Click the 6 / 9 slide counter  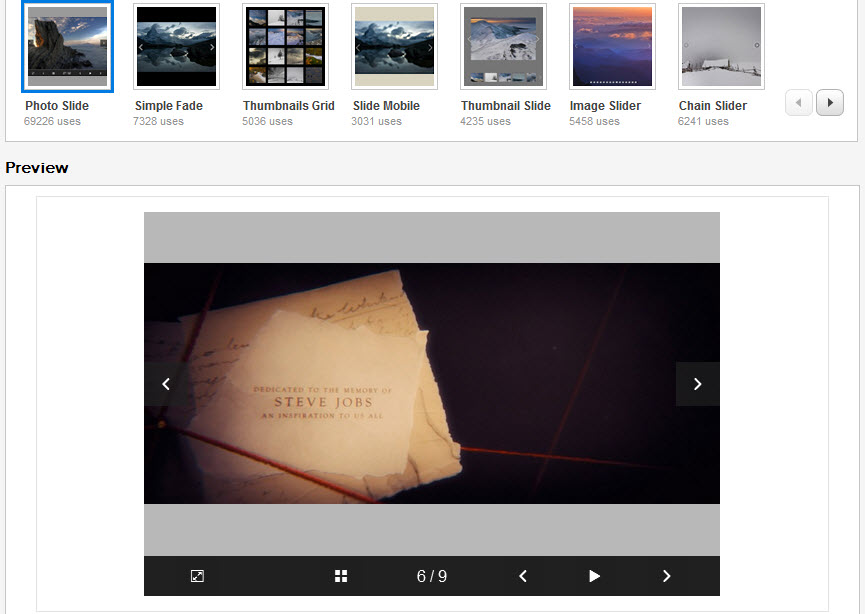432,576
